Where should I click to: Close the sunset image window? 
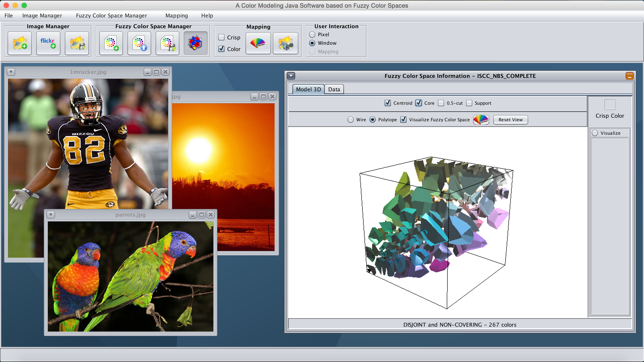(273, 97)
